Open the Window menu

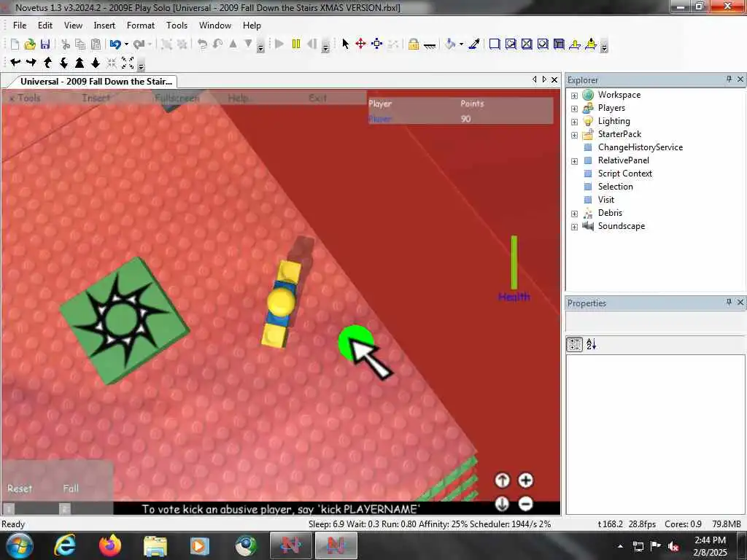click(215, 26)
